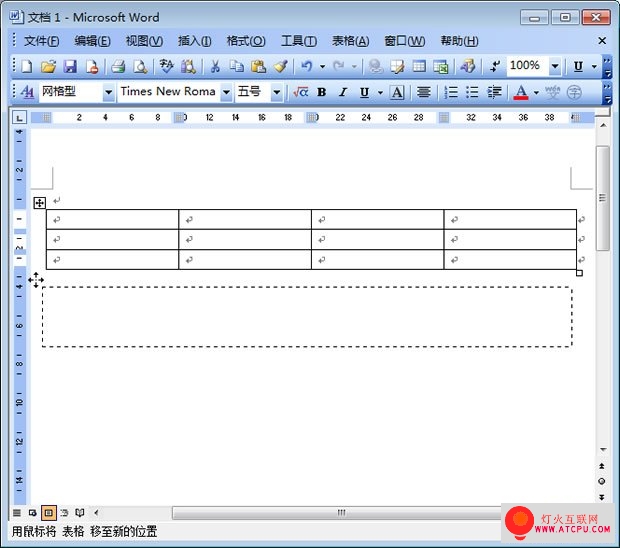The width and height of the screenshot is (620, 548).
Task: Jump to previous page double arrow
Action: [601, 467]
